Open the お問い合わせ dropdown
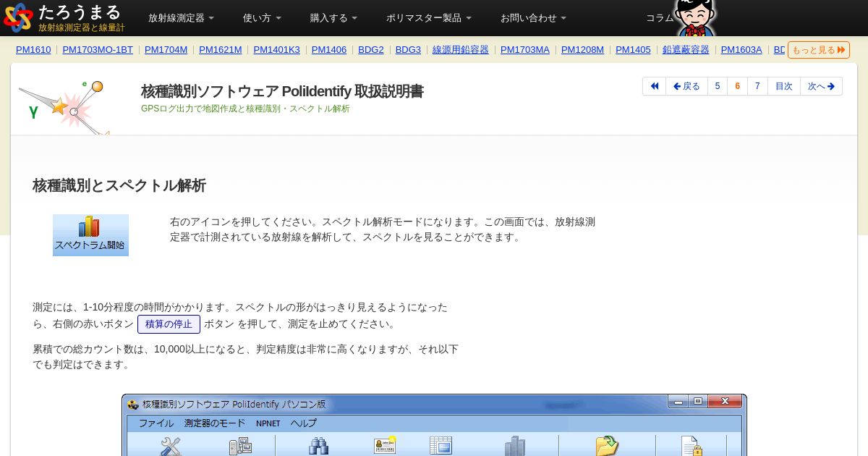The image size is (868, 456). pyautogui.click(x=533, y=18)
